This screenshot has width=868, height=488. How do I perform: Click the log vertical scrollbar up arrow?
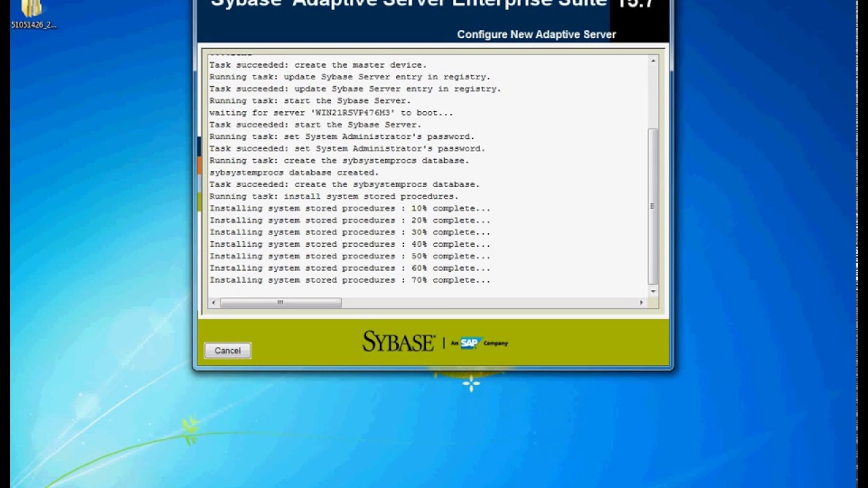tap(653, 61)
